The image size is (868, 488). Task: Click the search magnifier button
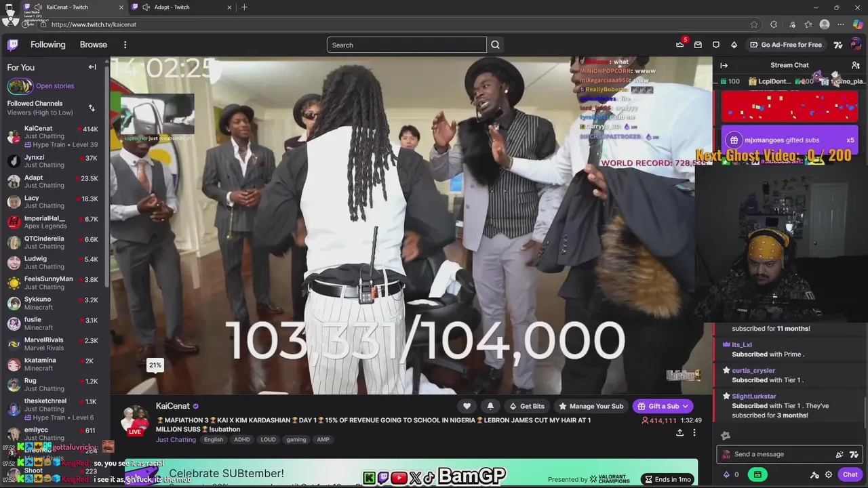495,45
